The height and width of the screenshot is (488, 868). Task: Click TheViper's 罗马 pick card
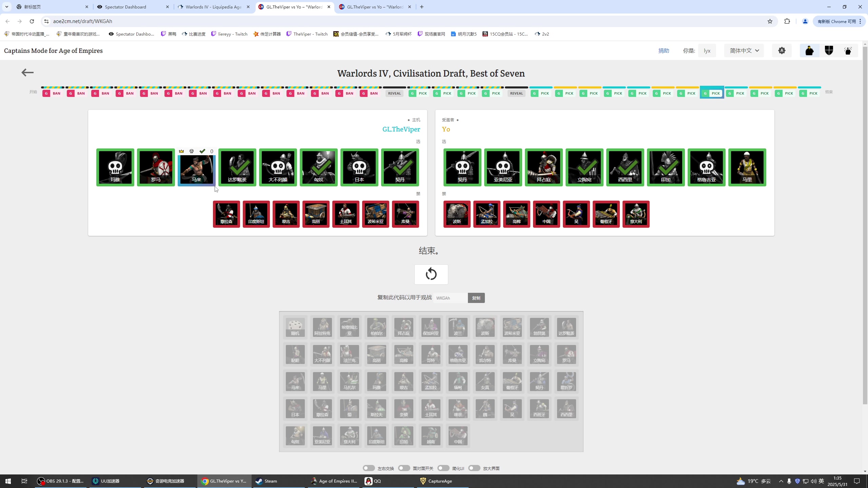[156, 167]
